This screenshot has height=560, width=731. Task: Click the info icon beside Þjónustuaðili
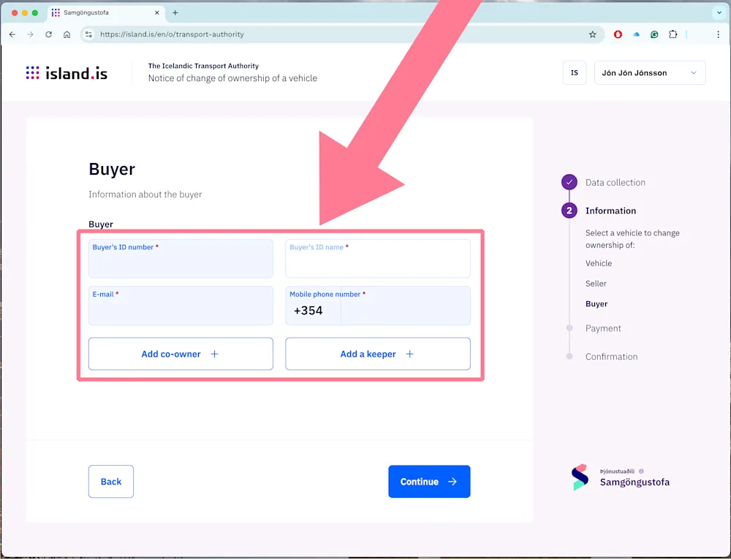pos(641,472)
